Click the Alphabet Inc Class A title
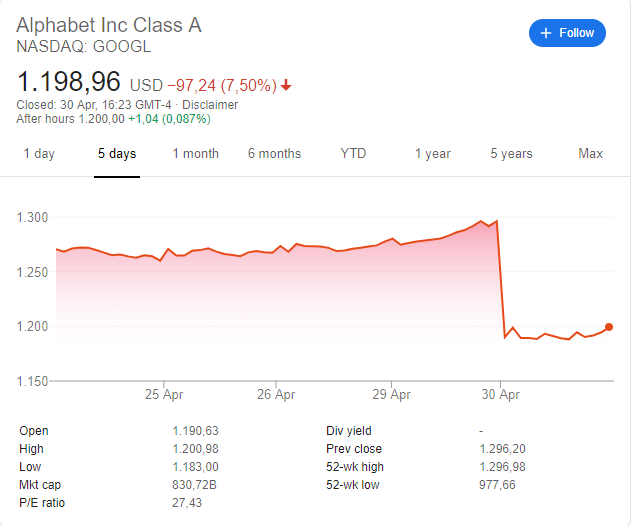Image resolution: width=634 pixels, height=526 pixels. point(109,25)
